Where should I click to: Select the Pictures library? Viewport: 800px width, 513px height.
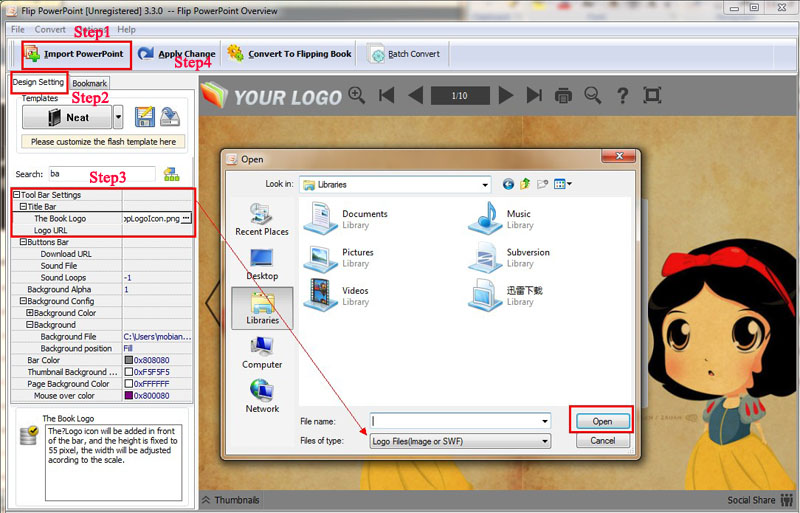coord(339,257)
